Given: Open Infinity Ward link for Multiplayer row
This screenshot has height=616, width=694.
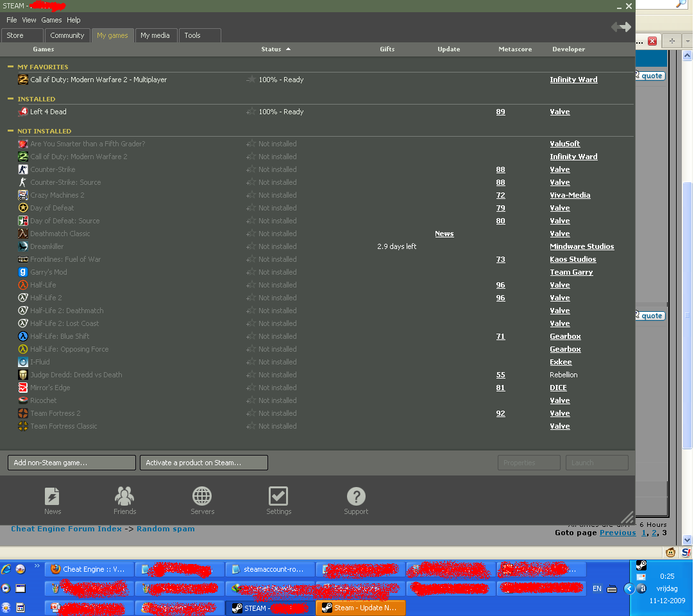Looking at the screenshot, I should 573,80.
